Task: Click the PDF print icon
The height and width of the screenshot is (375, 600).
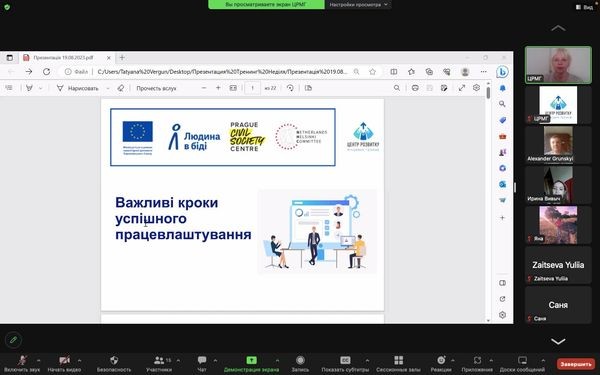Action: point(415,88)
